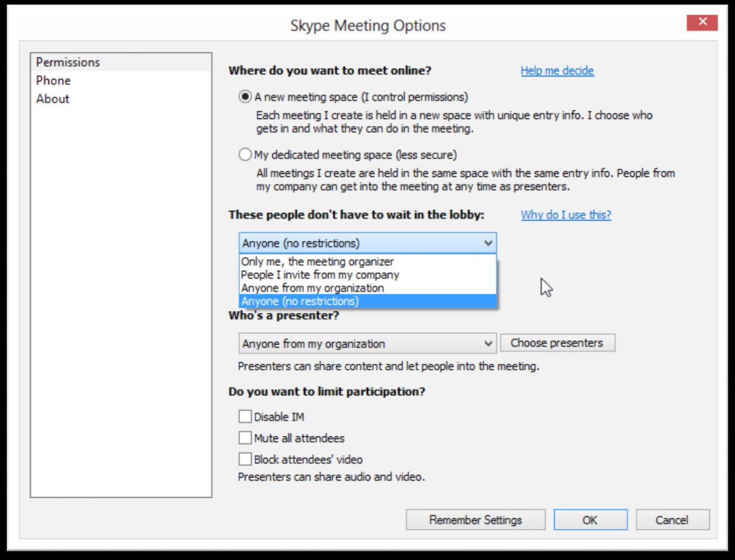Pick 'People I invite from my company'
This screenshot has width=735, height=560.
[367, 274]
